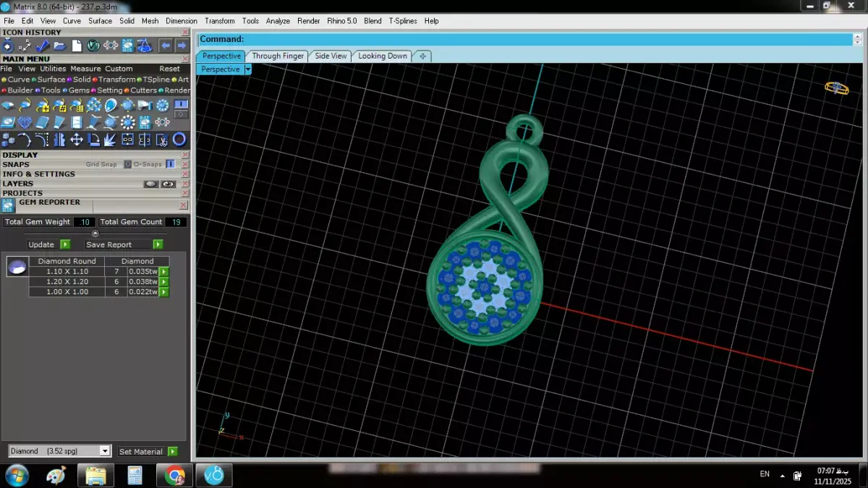The height and width of the screenshot is (488, 868).
Task: Switch to the Side View viewport tab
Action: click(331, 56)
